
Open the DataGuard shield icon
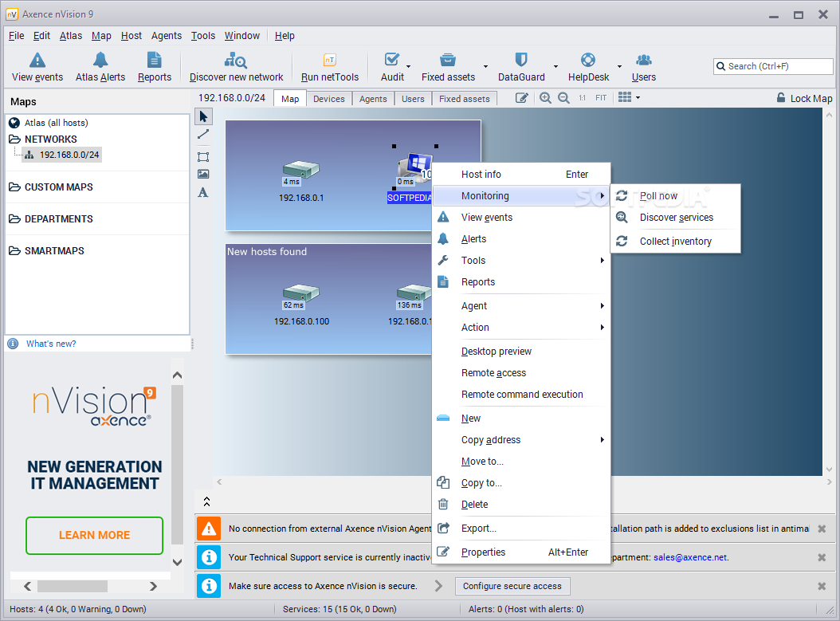pyautogui.click(x=520, y=60)
